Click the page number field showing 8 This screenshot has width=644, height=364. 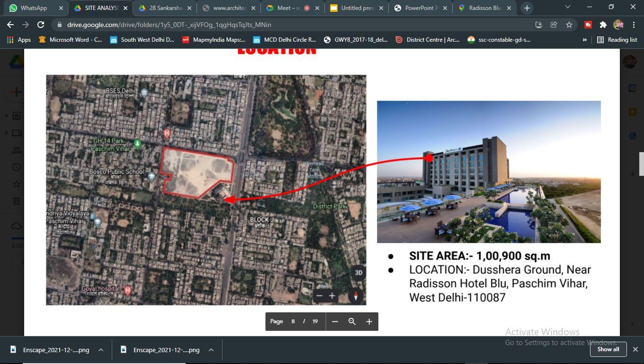[293, 321]
